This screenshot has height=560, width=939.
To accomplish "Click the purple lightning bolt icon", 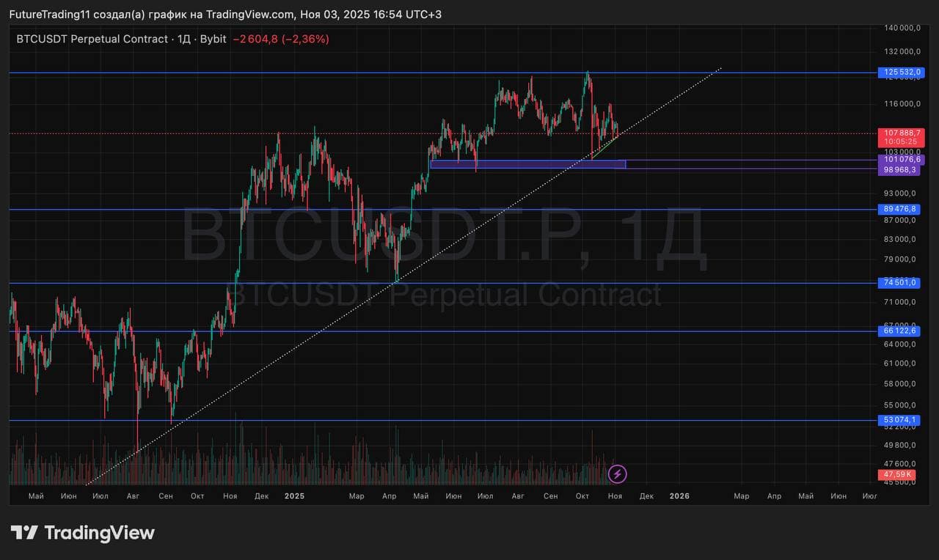I will pos(618,474).
